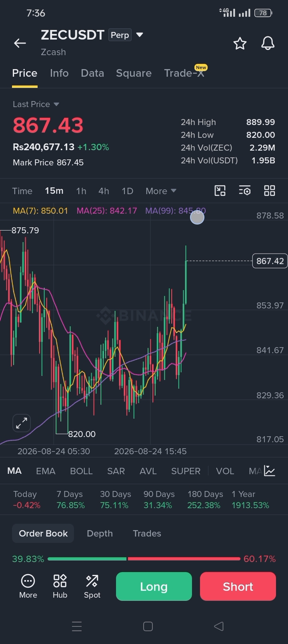Enable SUPER indicator
The width and height of the screenshot is (288, 644).
pos(186,471)
